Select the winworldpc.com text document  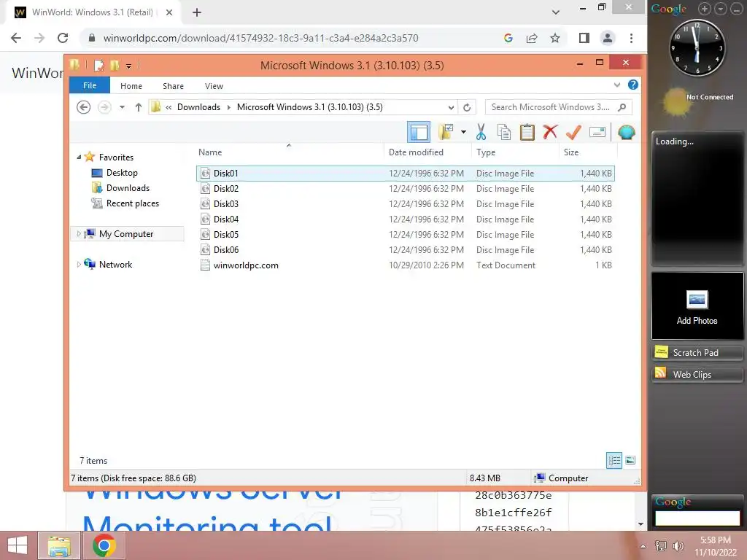tap(406, 265)
